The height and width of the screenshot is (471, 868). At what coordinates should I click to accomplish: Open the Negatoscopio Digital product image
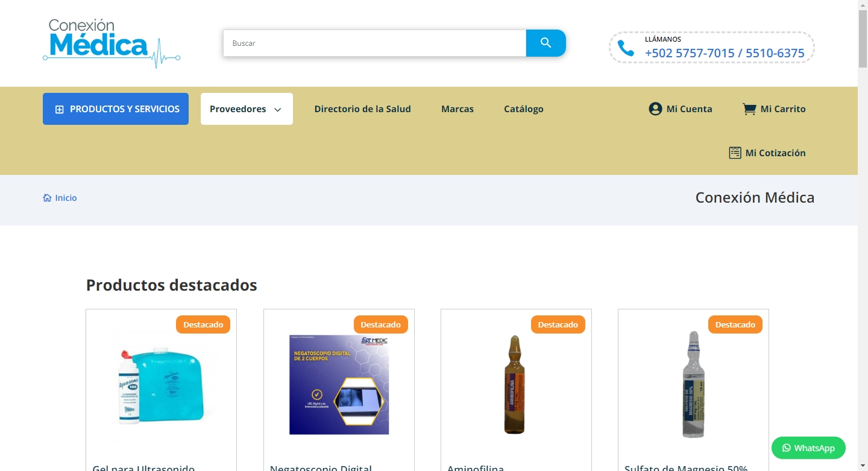(x=339, y=385)
